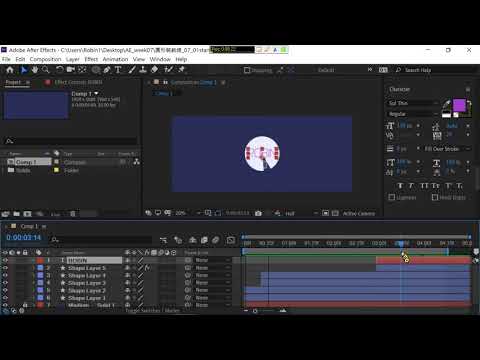Viewport: 480px width, 360px height.
Task: Toggle hide shy layers in timeline
Action: click(x=193, y=240)
